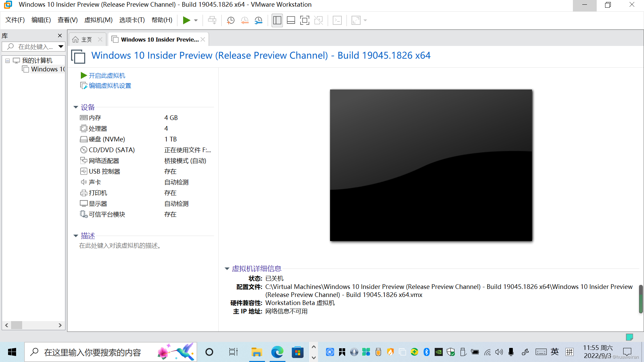
Task: Select the CD/DVD (SATA) device
Action: pyautogui.click(x=111, y=150)
